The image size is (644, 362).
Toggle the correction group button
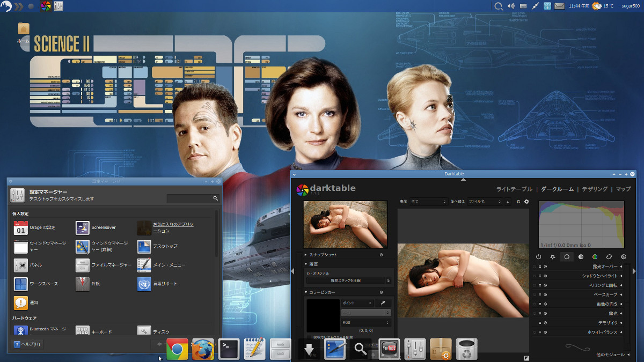pos(609,257)
